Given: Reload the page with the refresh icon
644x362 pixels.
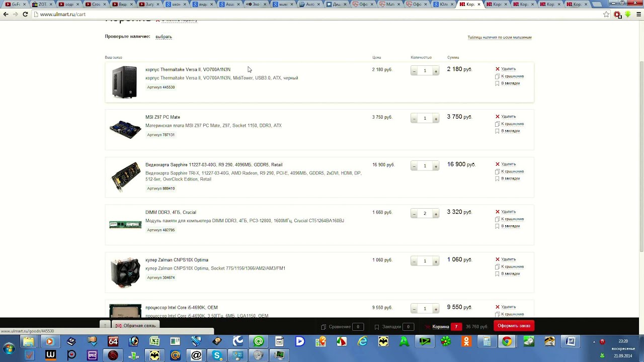Looking at the screenshot, I should click(x=25, y=14).
